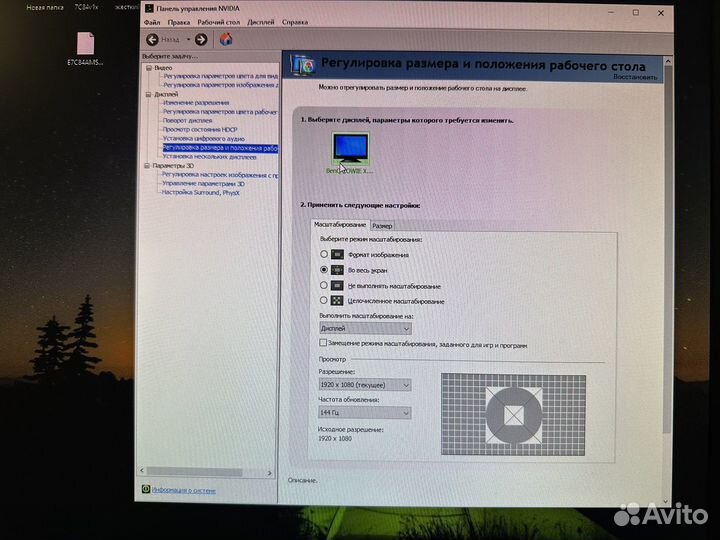Open E7C84AMS file on desktop
The image size is (720, 540).
point(85,48)
